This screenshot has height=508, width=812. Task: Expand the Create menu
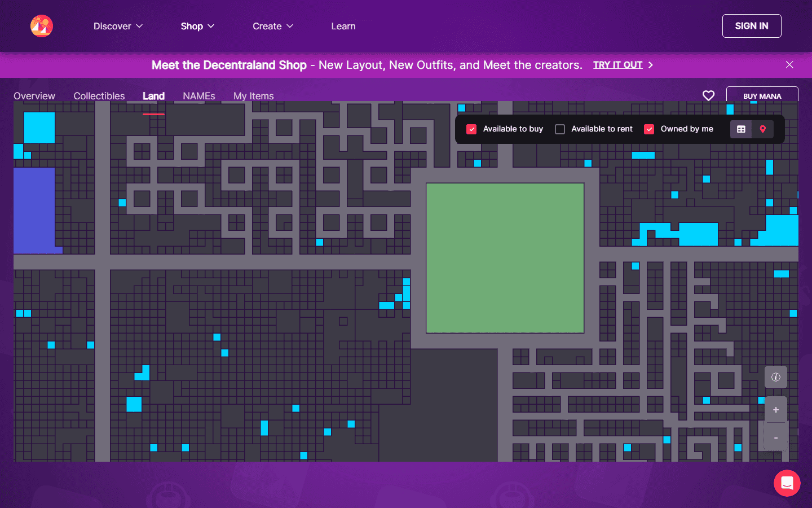coord(273,26)
